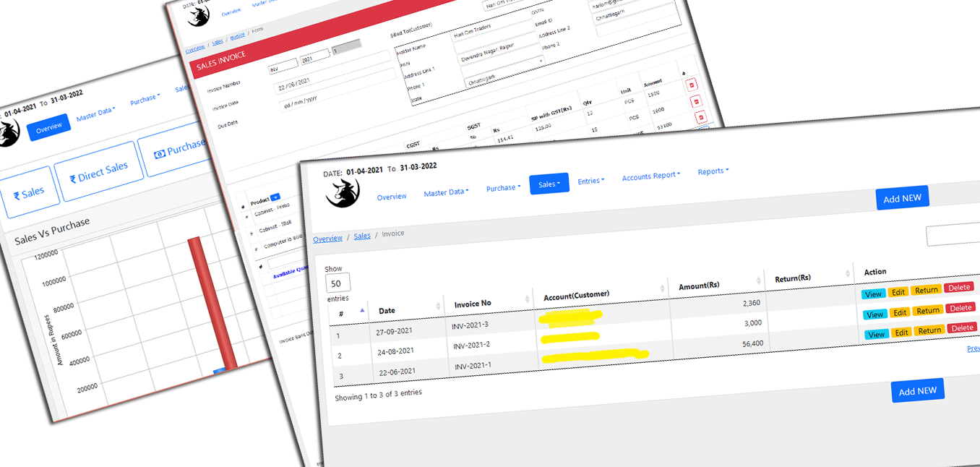Expand the Reports dropdown menu
980x467 pixels.
click(x=713, y=171)
